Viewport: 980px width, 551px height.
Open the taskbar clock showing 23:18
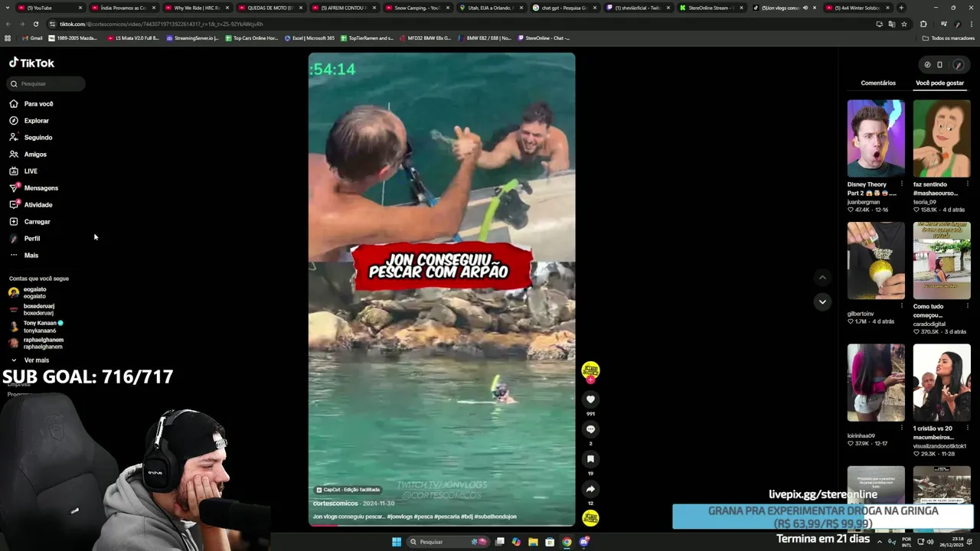click(x=951, y=542)
